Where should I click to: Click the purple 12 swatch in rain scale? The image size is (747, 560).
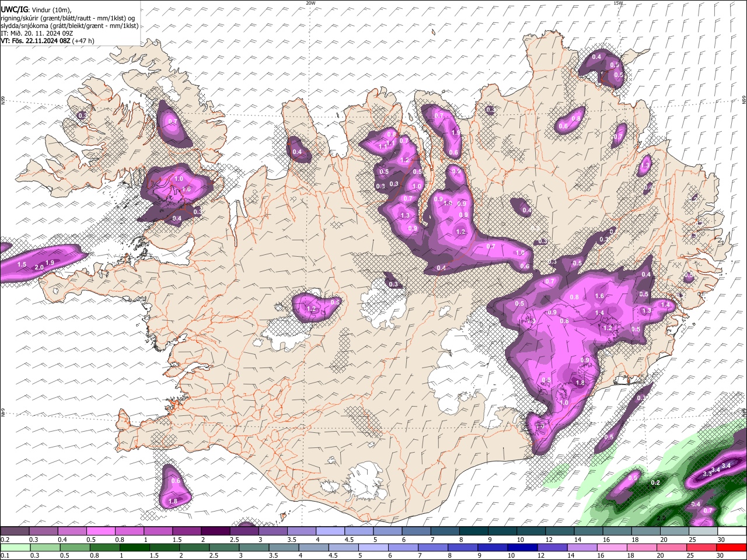551,547
